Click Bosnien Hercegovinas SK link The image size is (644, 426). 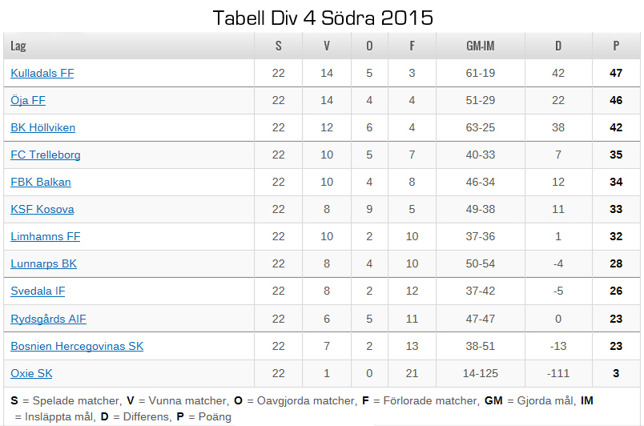(x=77, y=346)
